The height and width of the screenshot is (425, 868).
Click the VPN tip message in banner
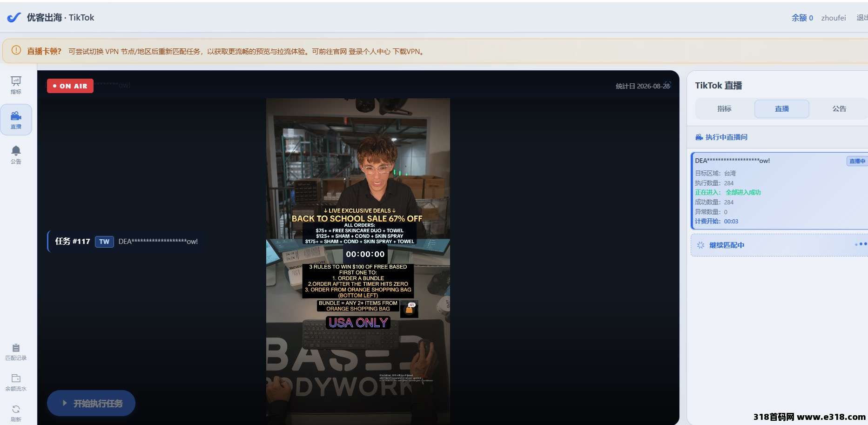click(x=247, y=51)
